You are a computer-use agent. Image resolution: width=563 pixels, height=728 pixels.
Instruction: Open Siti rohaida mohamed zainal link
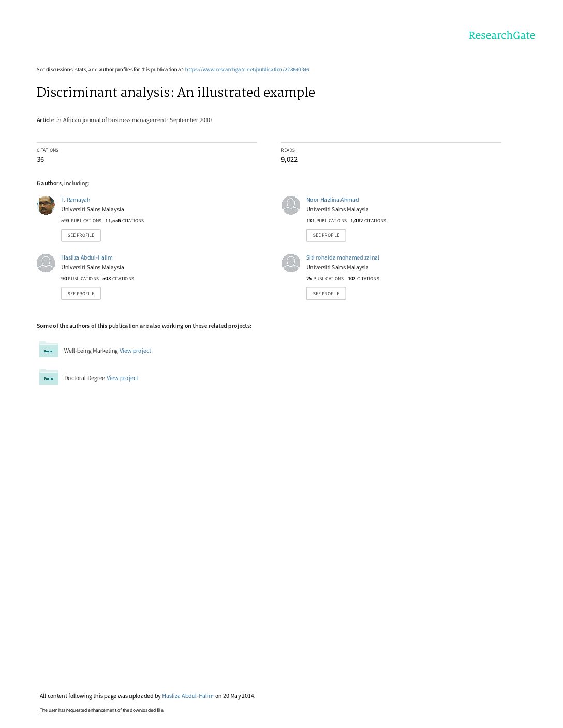tap(343, 257)
